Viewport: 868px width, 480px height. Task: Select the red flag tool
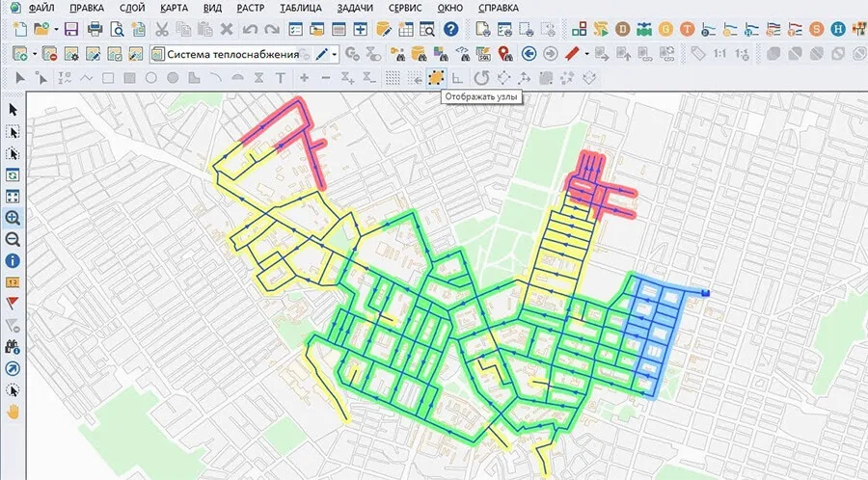tap(13, 304)
